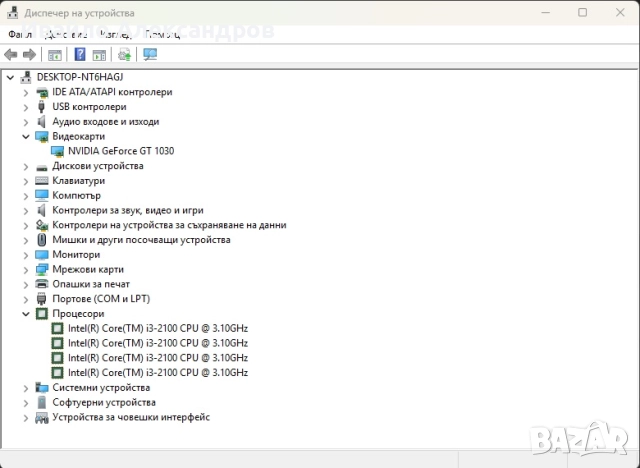Click the Forward arrow toolbar icon
This screenshot has width=640, height=468.
coord(29,54)
